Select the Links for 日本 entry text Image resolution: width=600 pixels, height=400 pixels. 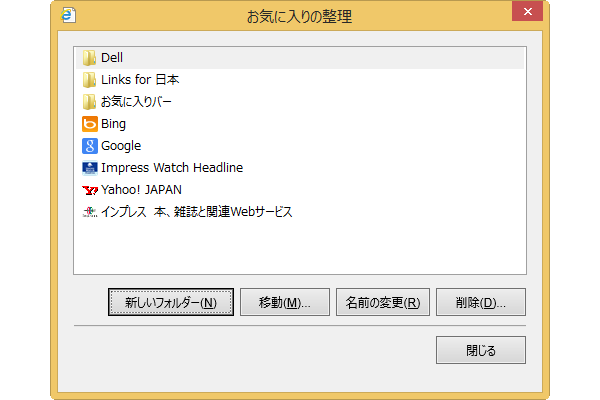point(140,80)
